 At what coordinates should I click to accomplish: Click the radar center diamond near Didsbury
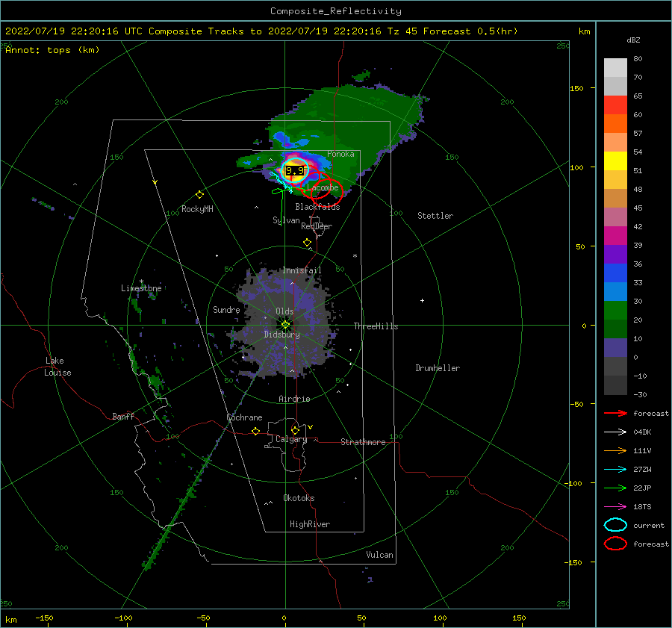point(285,325)
